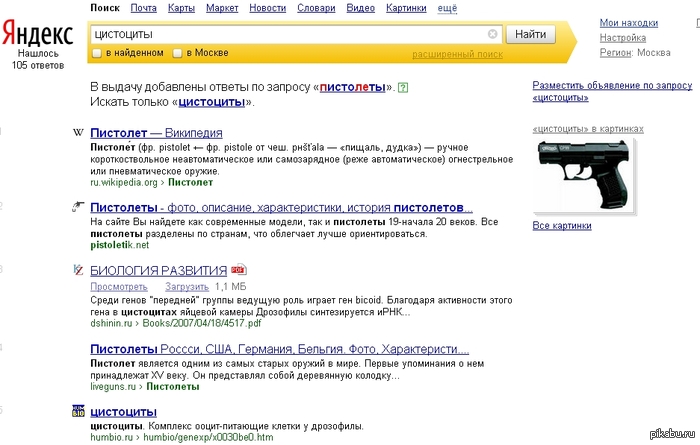Image resolution: width=700 pixels, height=445 pixels.
Task: Open «Пистолеты - фото, описание, характеристики» result
Action: (x=281, y=207)
